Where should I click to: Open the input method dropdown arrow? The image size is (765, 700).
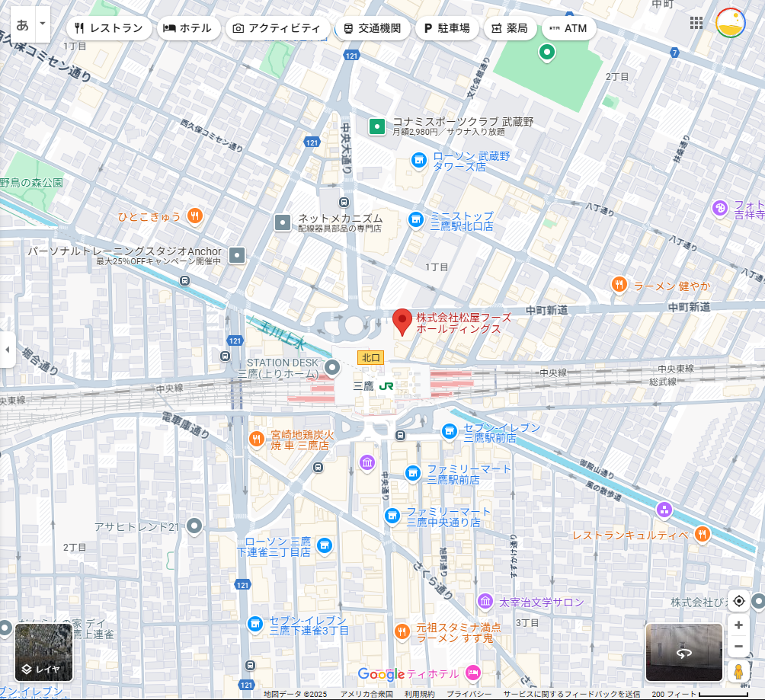point(43,24)
